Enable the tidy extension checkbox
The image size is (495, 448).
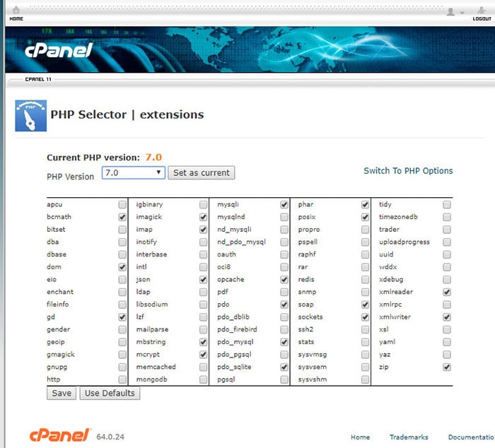(x=447, y=205)
